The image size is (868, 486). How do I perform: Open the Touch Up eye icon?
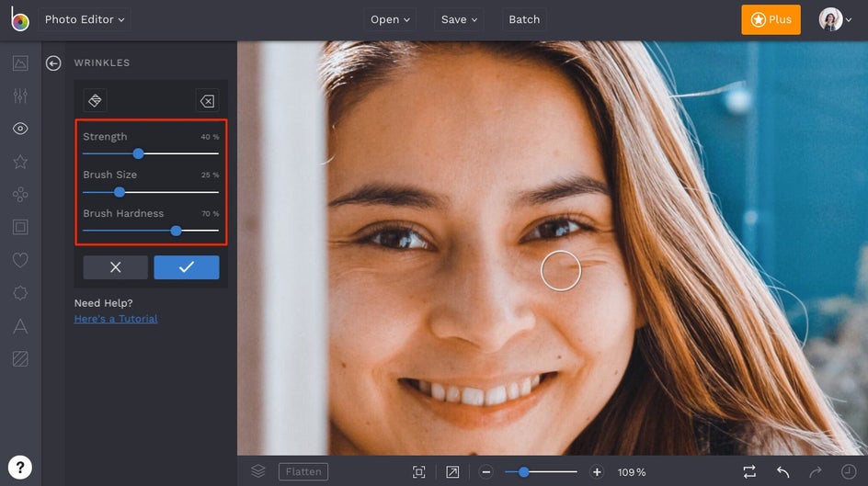20,129
